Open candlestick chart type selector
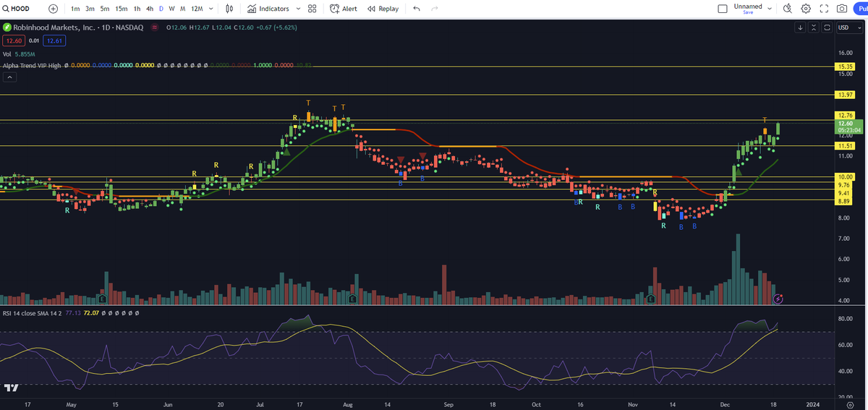The height and width of the screenshot is (410, 868). [x=229, y=9]
